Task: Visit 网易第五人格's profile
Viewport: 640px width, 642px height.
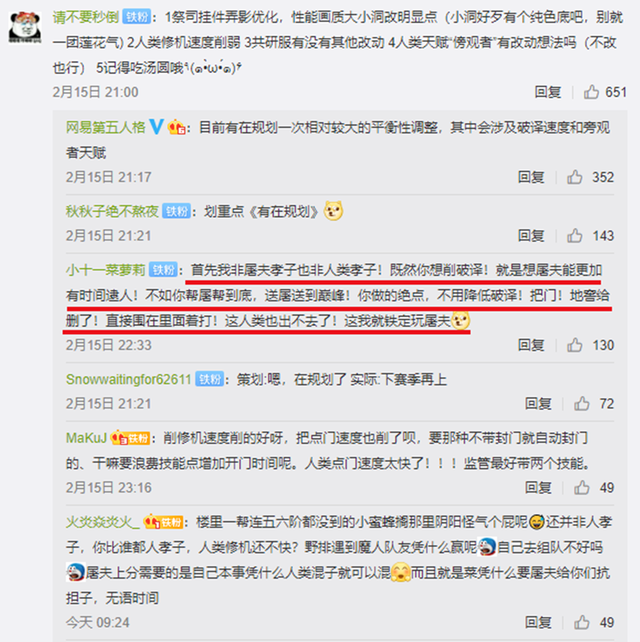Action: click(106, 127)
